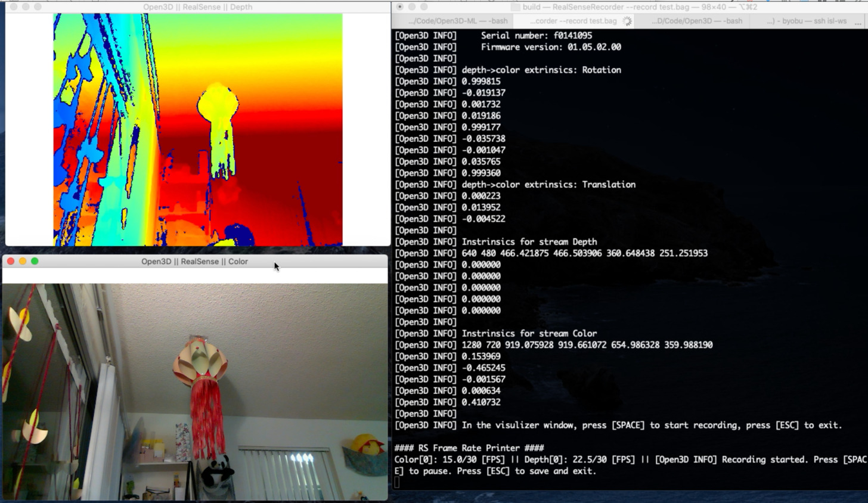Click the distortion value 0.000634
This screenshot has width=868, height=503.
coord(481,391)
